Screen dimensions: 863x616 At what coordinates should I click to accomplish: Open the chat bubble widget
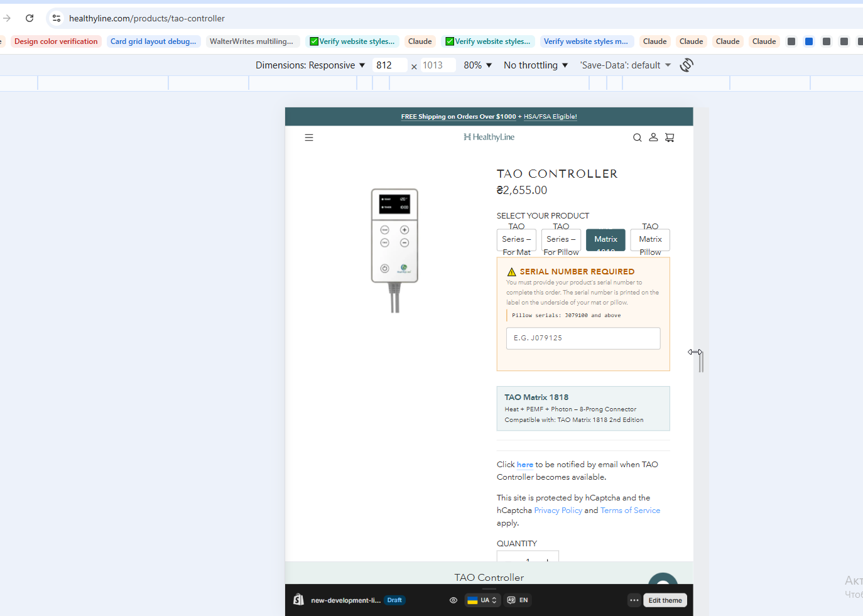pos(663,579)
